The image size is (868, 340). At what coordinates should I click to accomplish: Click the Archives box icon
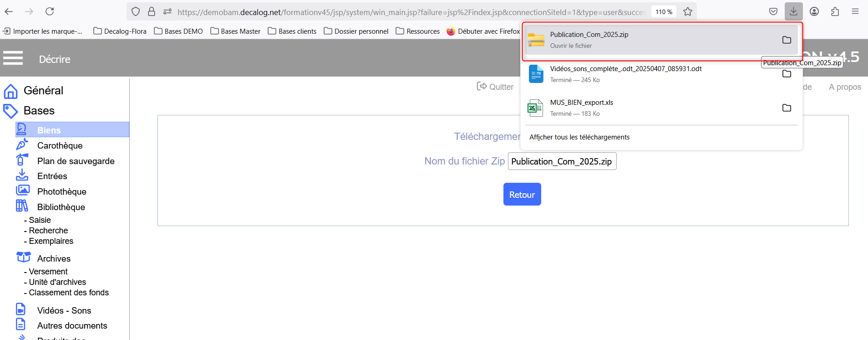tap(23, 257)
